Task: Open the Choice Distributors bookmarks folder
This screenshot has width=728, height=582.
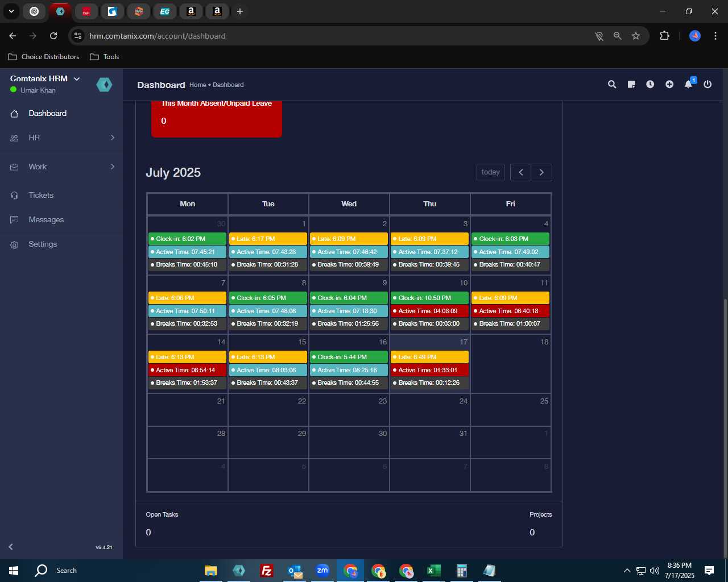Action: (x=44, y=57)
